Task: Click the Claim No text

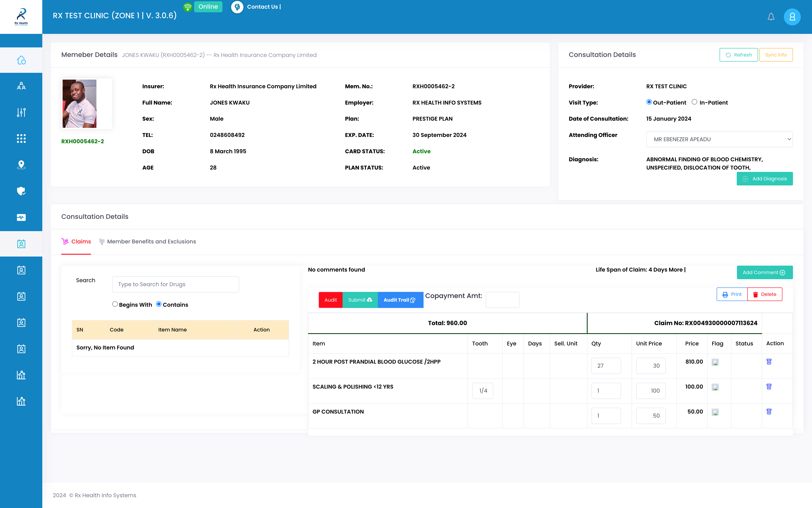Action: coord(706,323)
